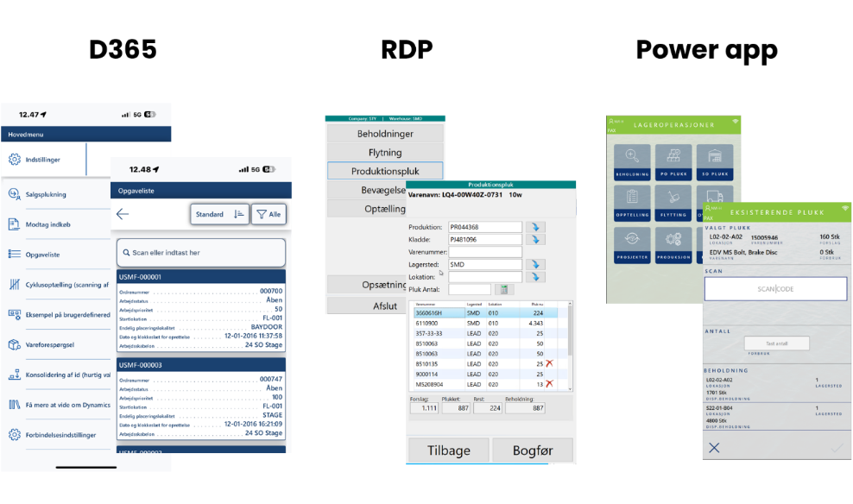Click the Produktion field PR044368
The width and height of the screenshot is (853, 504).
coord(485,227)
